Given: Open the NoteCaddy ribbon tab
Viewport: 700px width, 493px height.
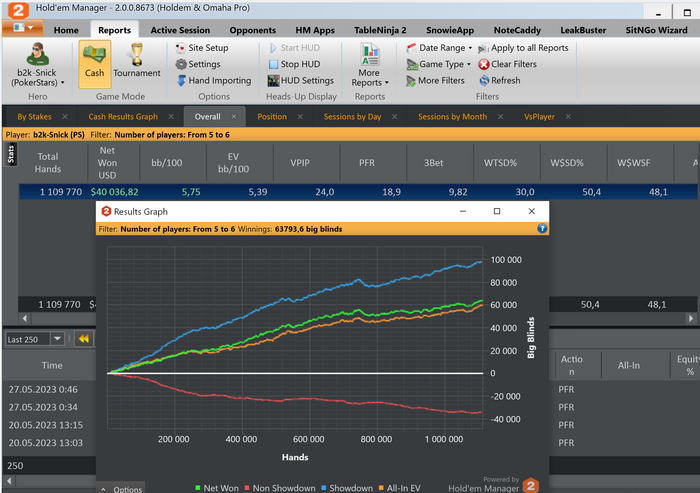Looking at the screenshot, I should click(x=517, y=30).
